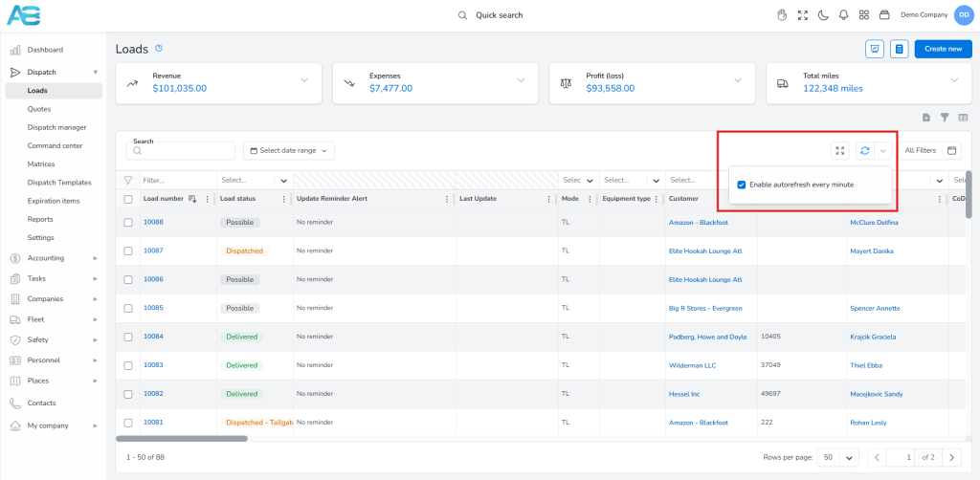Expand the Profit (loss) card
Screen dimensions: 980x480
(x=738, y=80)
